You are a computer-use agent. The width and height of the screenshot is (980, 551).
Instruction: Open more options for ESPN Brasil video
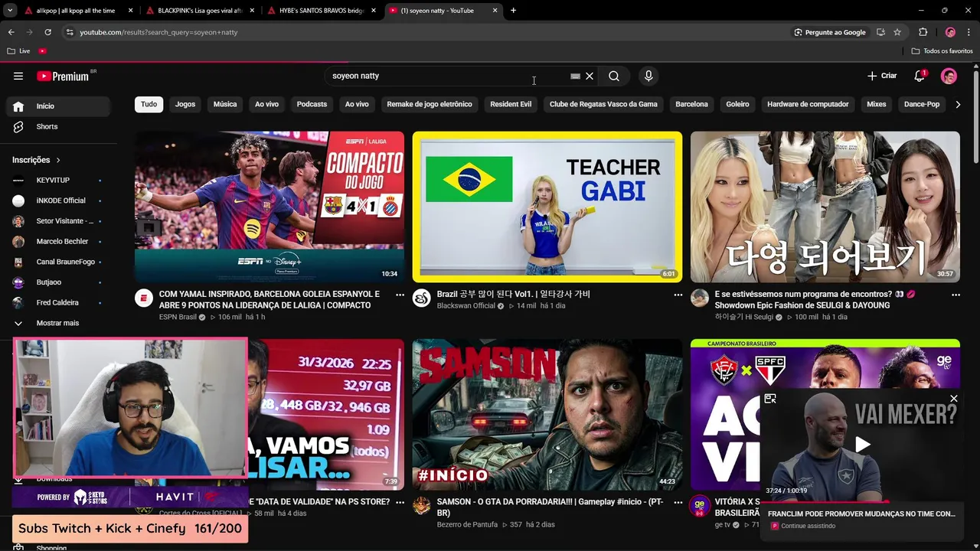(x=400, y=295)
